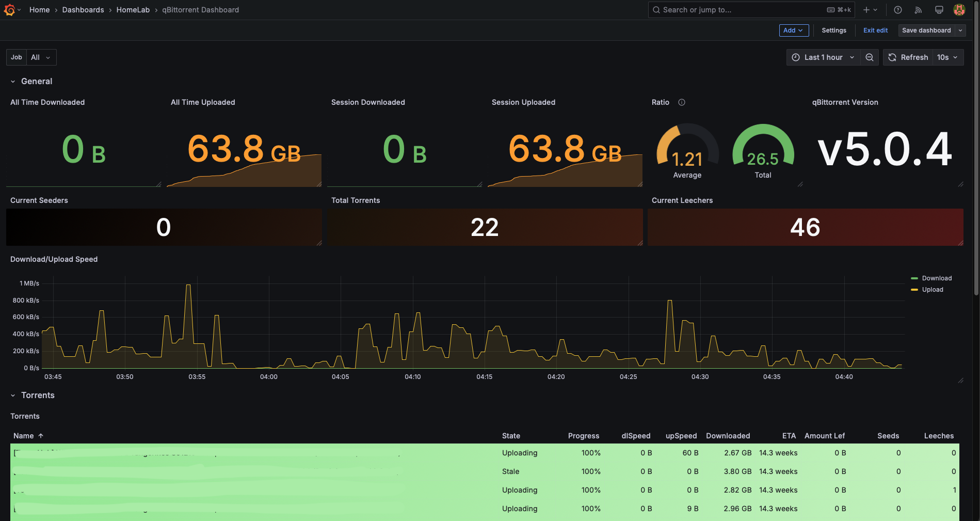Click the help question mark icon
This screenshot has height=521, width=980.
click(898, 10)
